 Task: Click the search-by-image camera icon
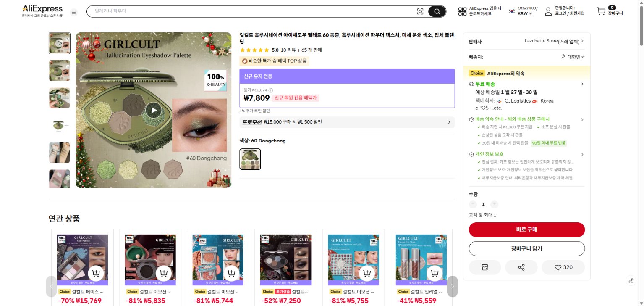420,12
